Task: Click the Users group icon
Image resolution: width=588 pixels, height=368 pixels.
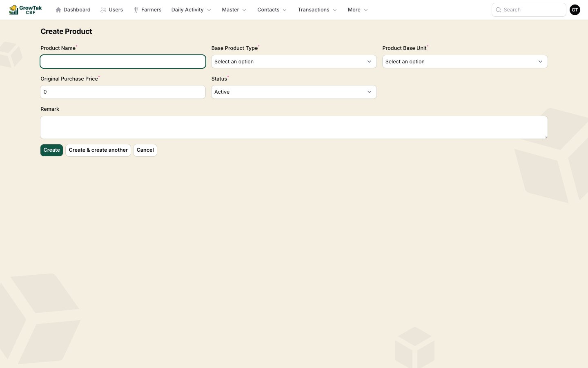Action: pyautogui.click(x=103, y=10)
